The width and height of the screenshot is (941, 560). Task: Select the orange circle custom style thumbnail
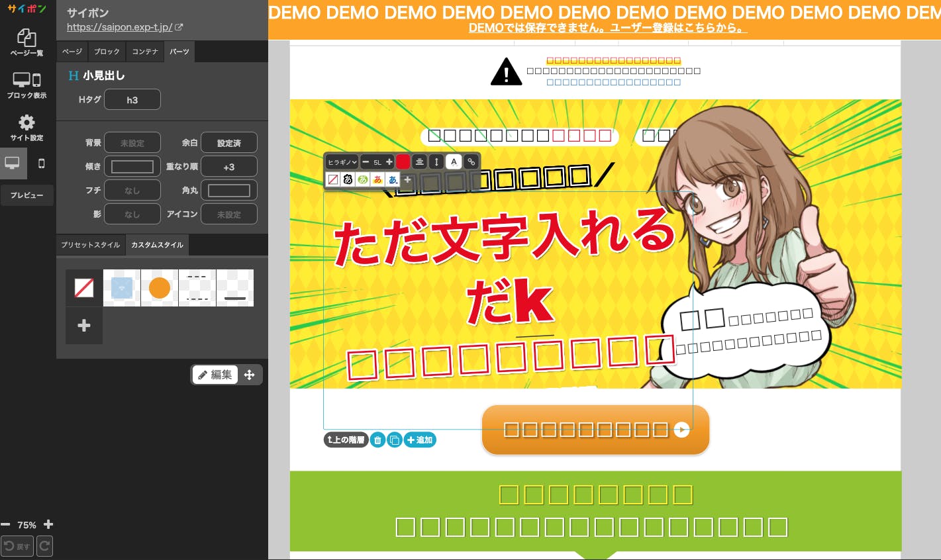point(160,288)
